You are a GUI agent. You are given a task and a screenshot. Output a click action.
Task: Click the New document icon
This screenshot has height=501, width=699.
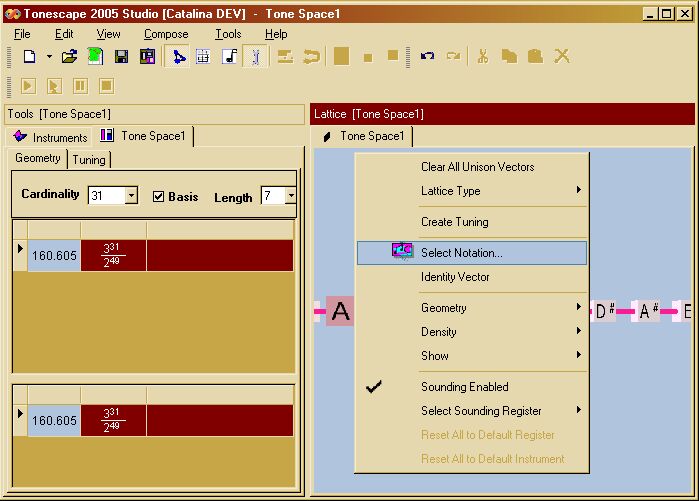29,57
